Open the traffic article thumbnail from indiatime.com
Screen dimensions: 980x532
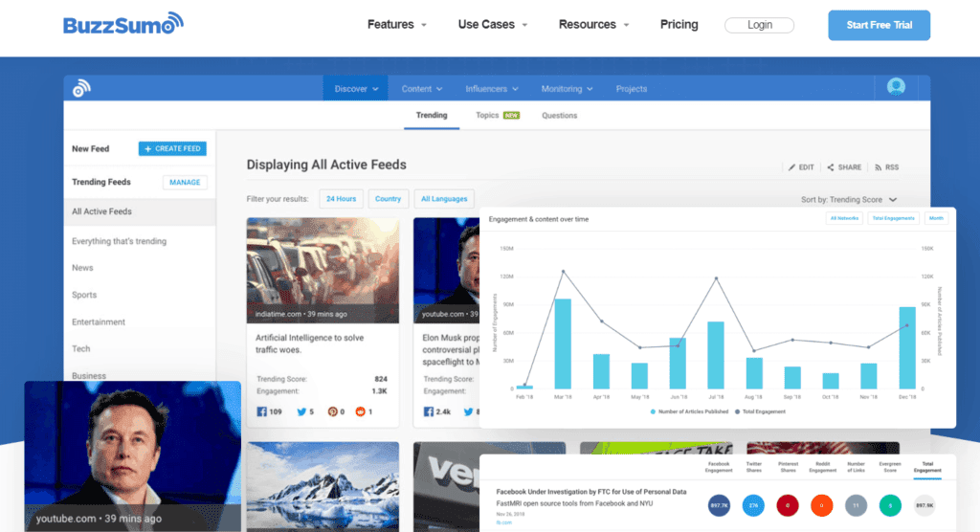323,270
